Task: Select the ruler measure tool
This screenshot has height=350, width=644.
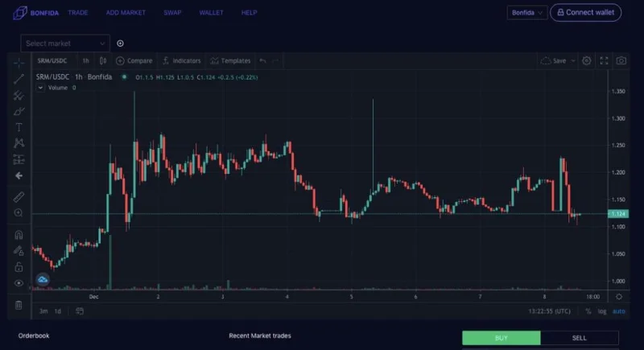Action: coord(19,197)
